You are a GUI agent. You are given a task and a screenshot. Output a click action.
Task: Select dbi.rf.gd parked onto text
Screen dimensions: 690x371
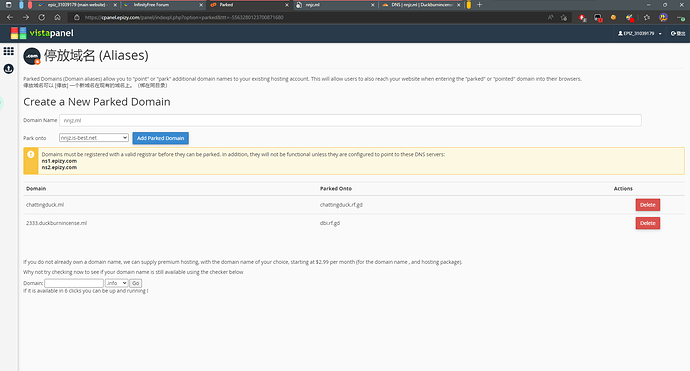point(330,223)
